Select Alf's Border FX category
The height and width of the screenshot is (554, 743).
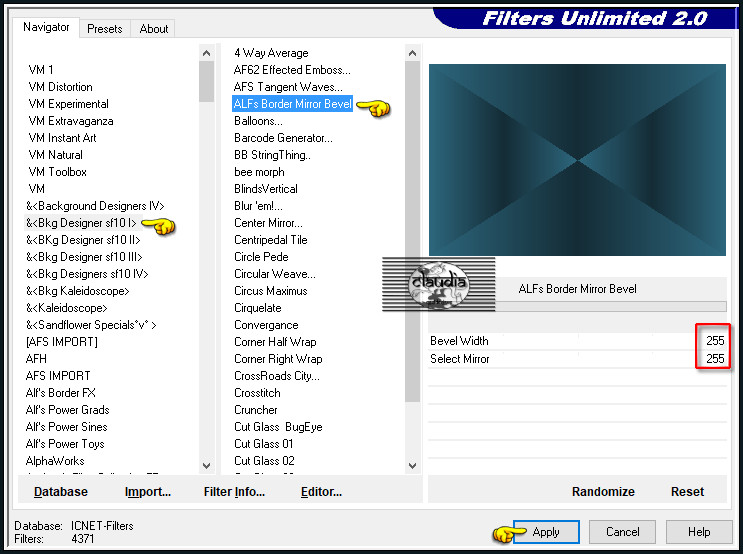(60, 393)
